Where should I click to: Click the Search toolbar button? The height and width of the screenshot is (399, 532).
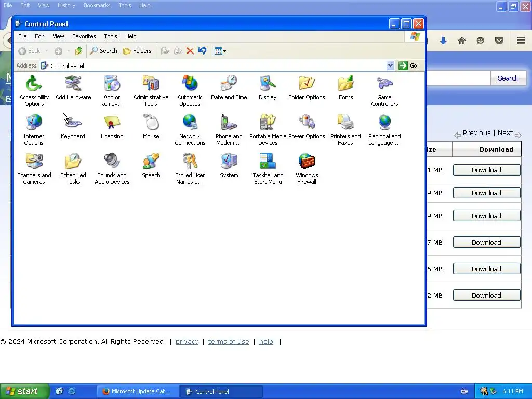(x=104, y=51)
